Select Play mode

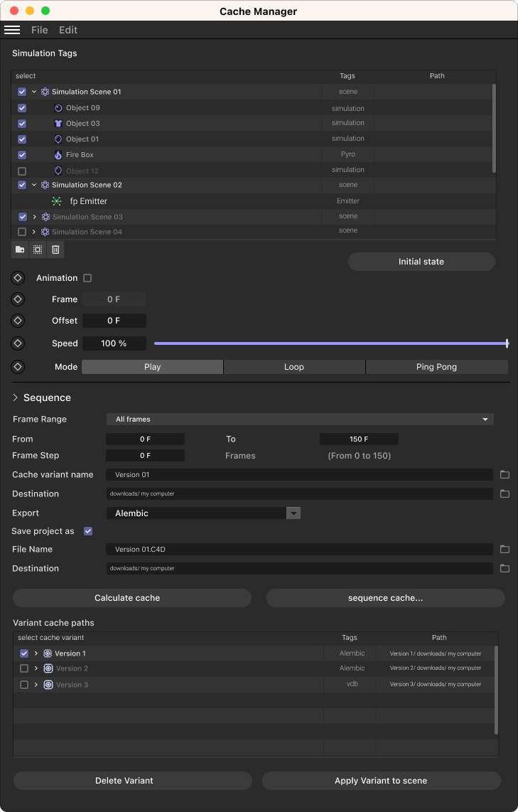coord(152,367)
